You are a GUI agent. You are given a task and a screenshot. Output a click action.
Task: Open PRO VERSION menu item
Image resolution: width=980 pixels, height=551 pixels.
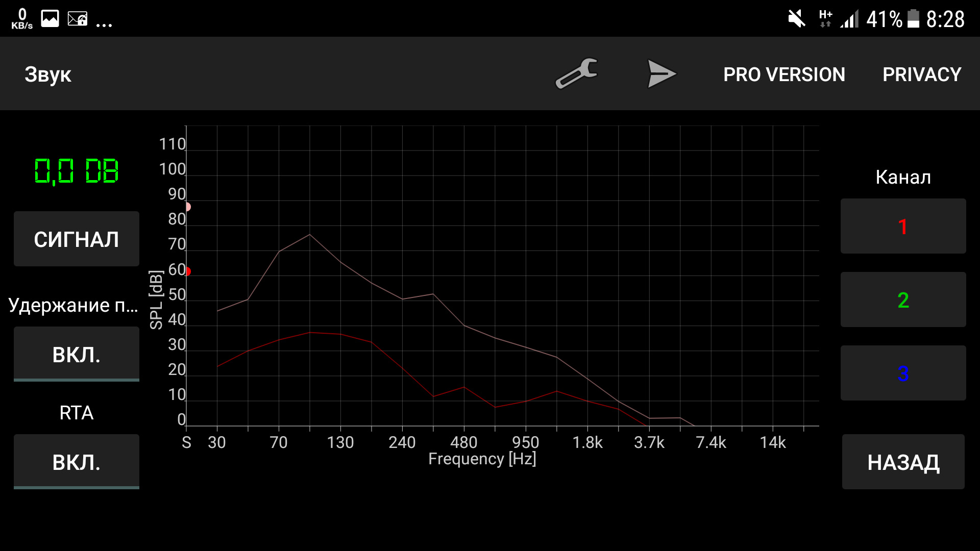pos(784,74)
